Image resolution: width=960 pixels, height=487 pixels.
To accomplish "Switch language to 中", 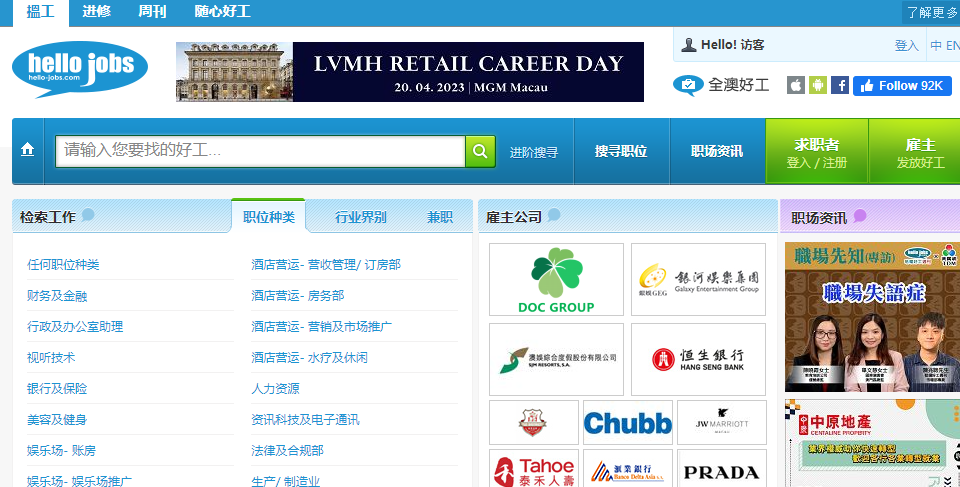I will (936, 45).
